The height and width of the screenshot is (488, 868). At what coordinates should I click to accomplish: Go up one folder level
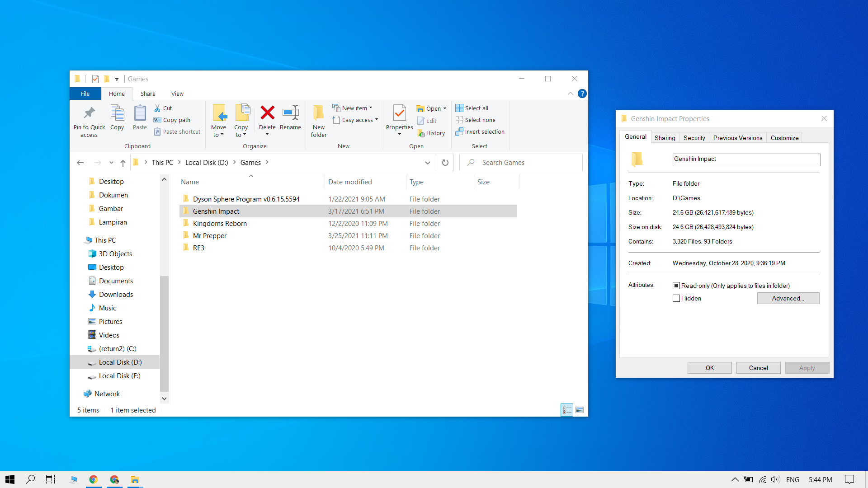123,163
